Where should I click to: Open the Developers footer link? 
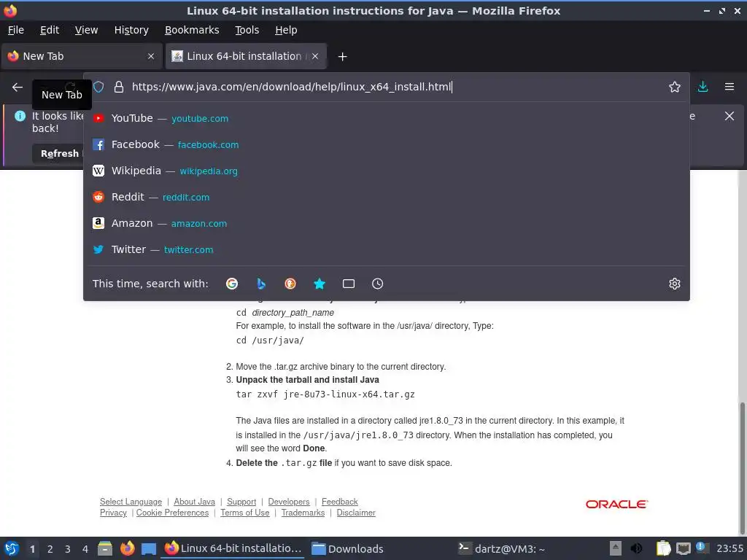point(289,502)
